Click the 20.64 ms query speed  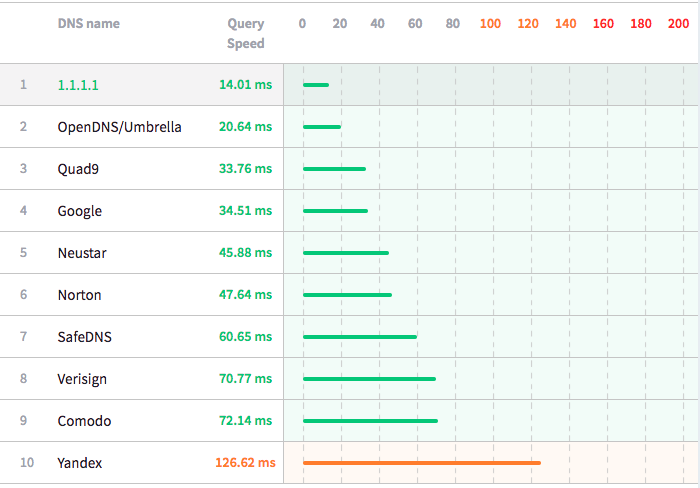(x=246, y=126)
